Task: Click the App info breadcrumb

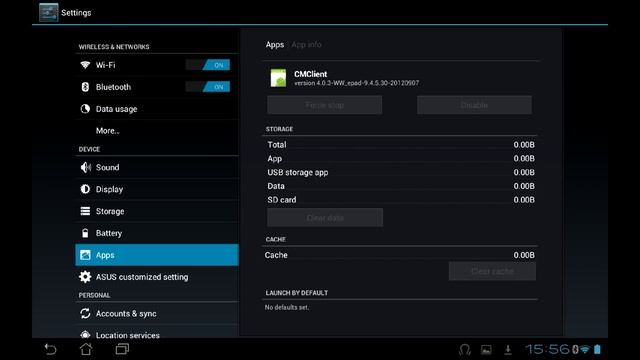Action: coord(307,44)
